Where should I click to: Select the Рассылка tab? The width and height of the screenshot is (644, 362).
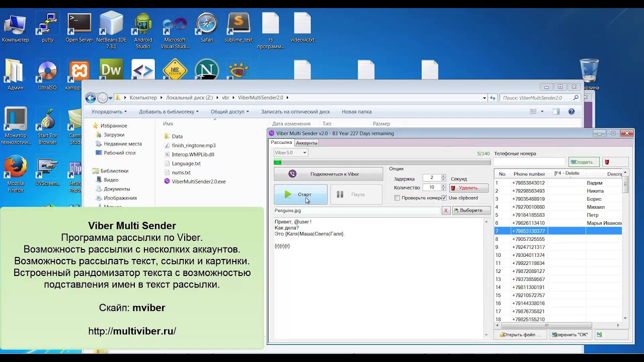(x=282, y=143)
